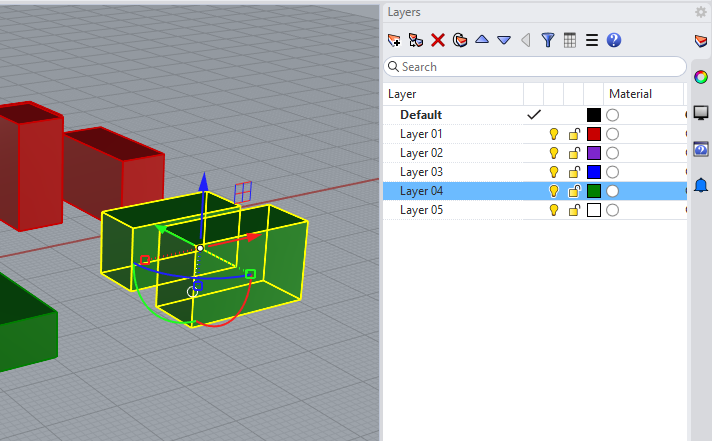Screen dimensions: 712x441
Task: Open the Notifications bell tab
Action: coord(701,185)
